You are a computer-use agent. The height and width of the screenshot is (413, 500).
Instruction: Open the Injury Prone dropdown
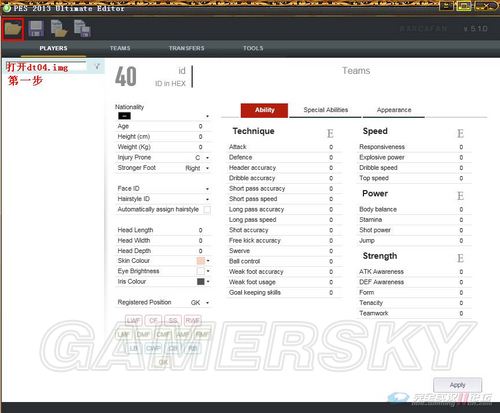point(207,158)
